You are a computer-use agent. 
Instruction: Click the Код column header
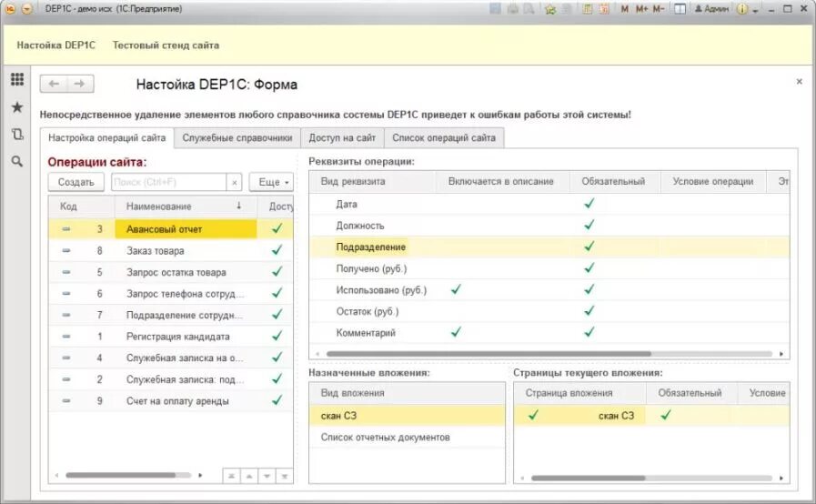81,207
